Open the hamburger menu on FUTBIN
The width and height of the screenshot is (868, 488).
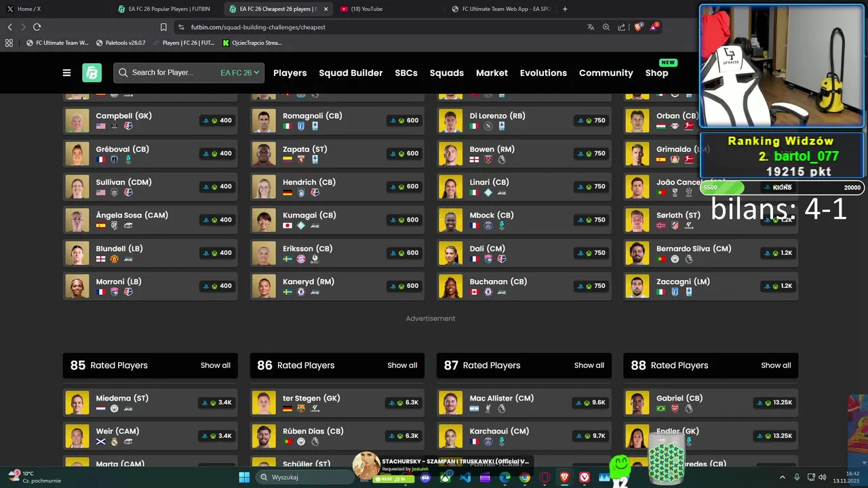pos(66,73)
